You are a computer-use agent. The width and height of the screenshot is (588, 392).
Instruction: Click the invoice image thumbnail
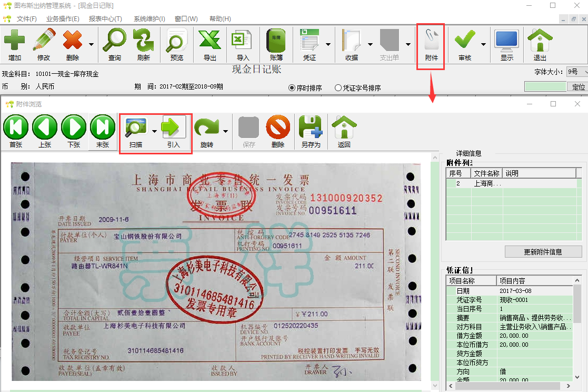click(x=216, y=271)
